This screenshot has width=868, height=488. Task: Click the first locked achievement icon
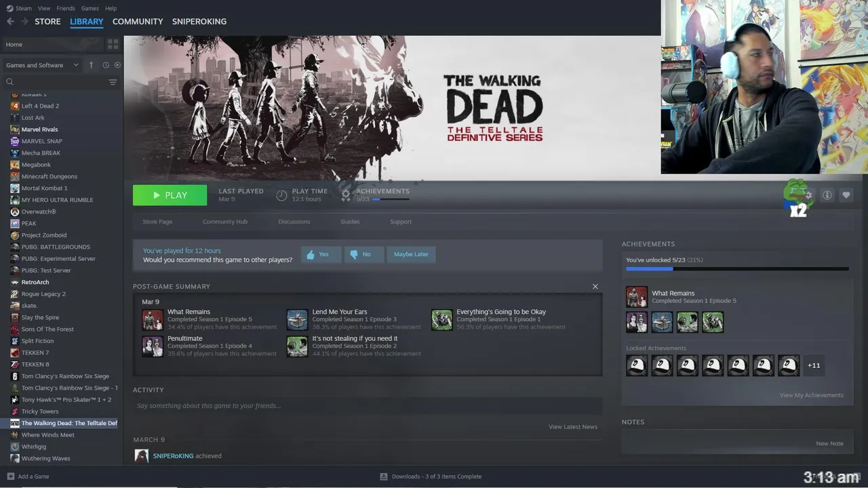(637, 365)
